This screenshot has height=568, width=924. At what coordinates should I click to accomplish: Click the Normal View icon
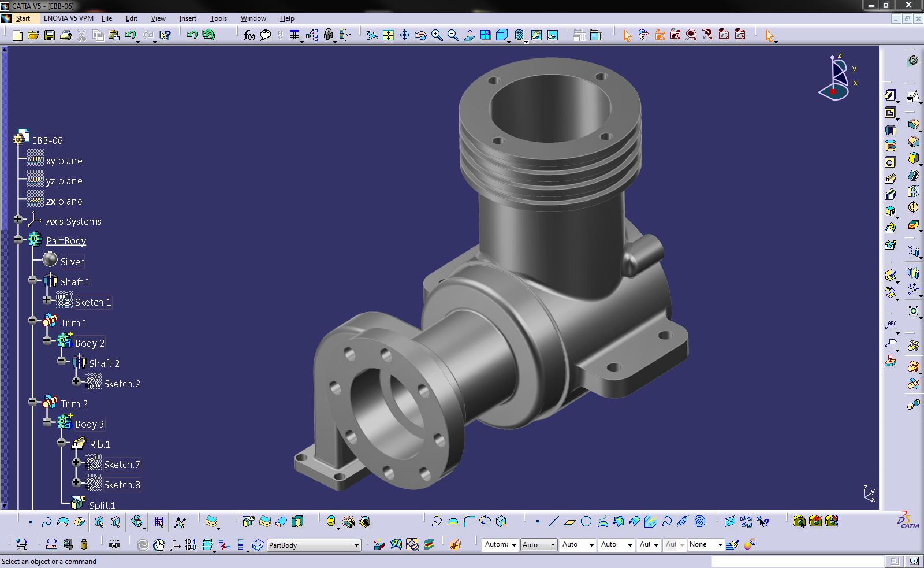[x=470, y=36]
